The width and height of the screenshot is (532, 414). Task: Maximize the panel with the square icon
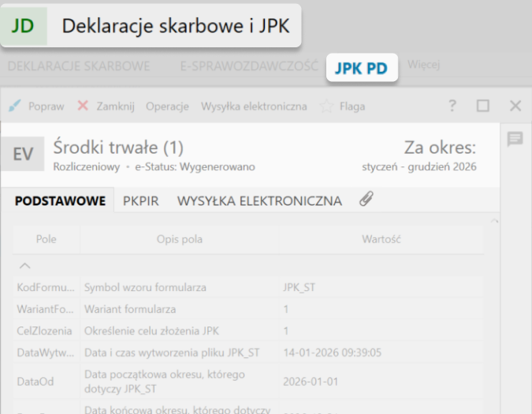tap(483, 106)
